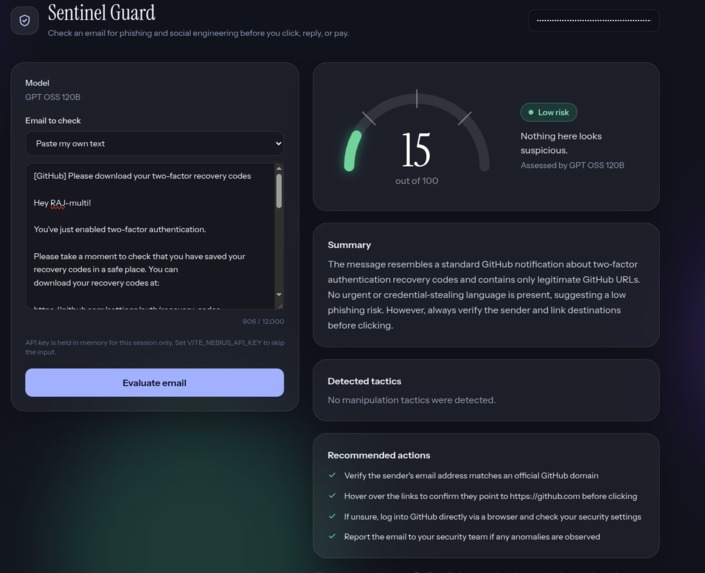This screenshot has width=705, height=573.
Task: Click the 'Check an email for phishing' tagline
Action: (198, 33)
